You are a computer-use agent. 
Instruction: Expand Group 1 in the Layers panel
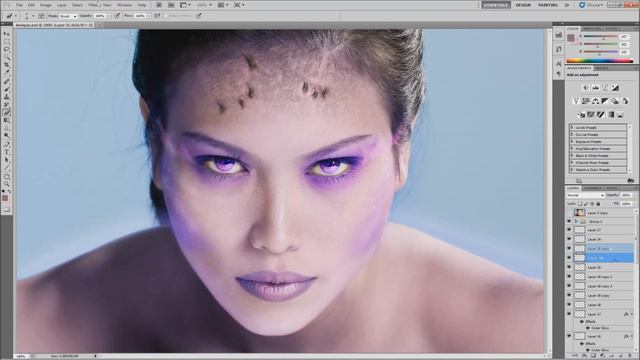(576, 222)
